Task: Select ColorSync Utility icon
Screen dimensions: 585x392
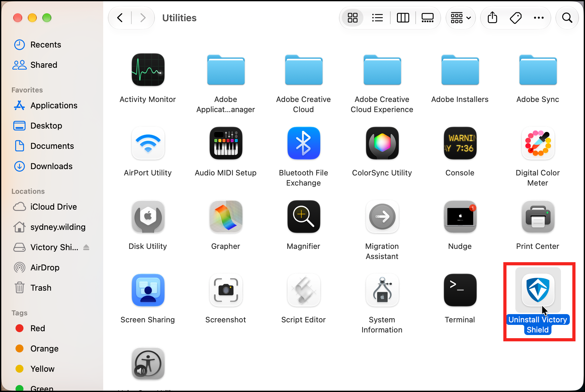Action: point(382,143)
